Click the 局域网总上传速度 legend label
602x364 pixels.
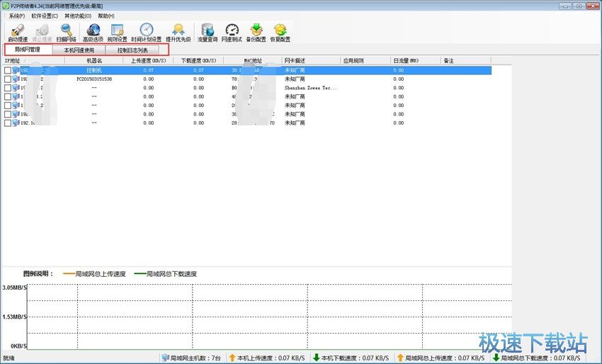click(x=101, y=274)
